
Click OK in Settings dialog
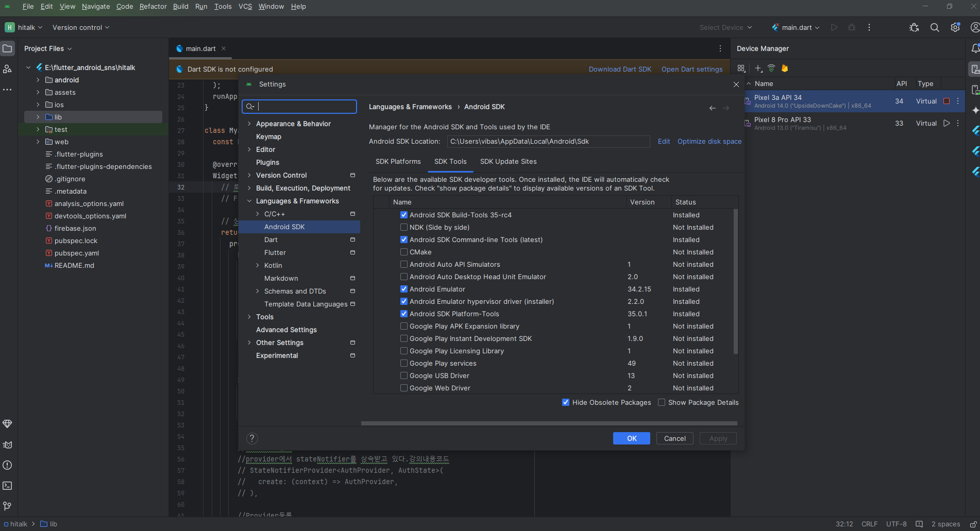[632, 438]
